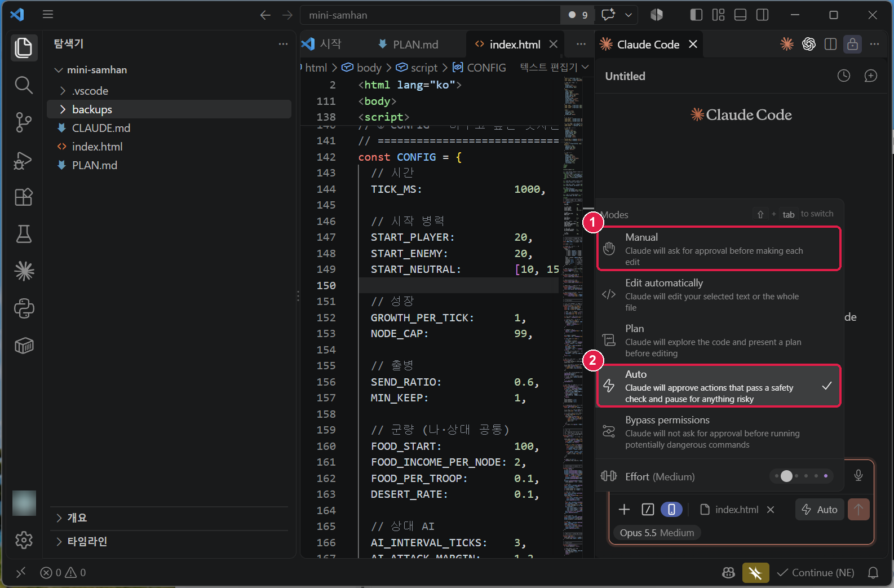Click the microphone voice input icon

(x=858, y=475)
